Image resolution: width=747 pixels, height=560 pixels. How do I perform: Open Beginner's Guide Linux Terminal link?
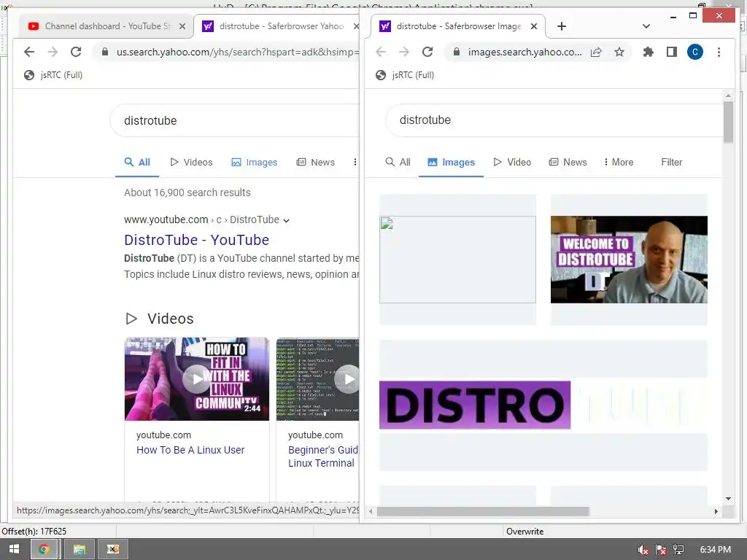click(x=322, y=456)
